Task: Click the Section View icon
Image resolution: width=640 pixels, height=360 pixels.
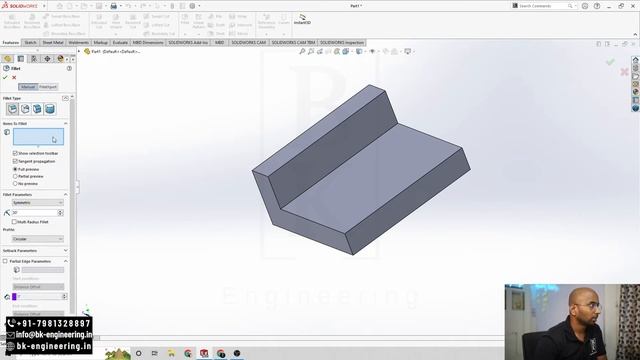Action: coord(329,51)
